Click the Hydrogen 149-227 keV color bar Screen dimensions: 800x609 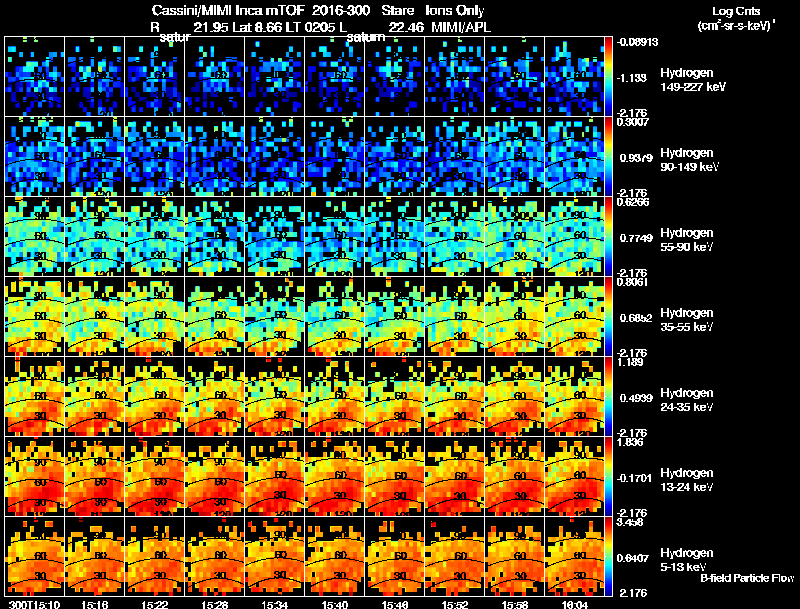(609, 77)
